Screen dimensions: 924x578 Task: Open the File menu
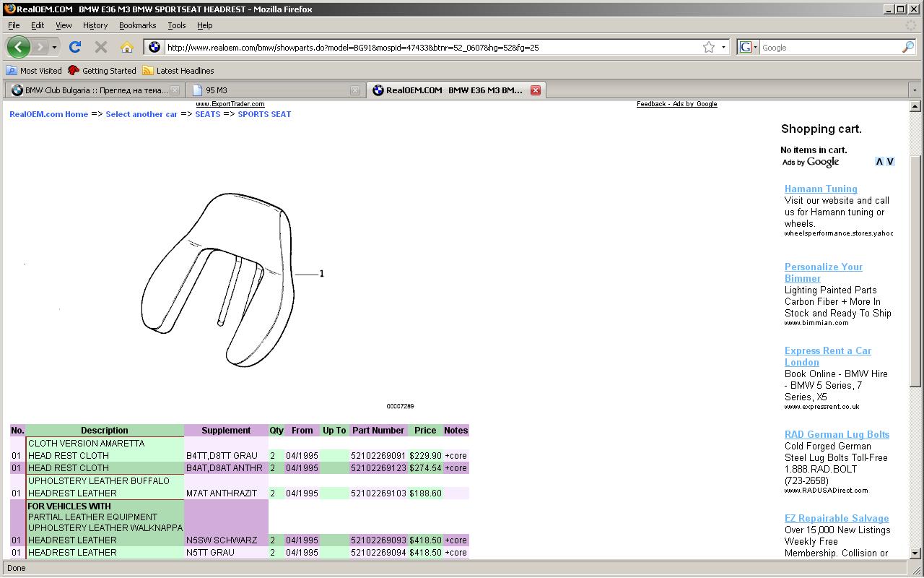[14, 25]
